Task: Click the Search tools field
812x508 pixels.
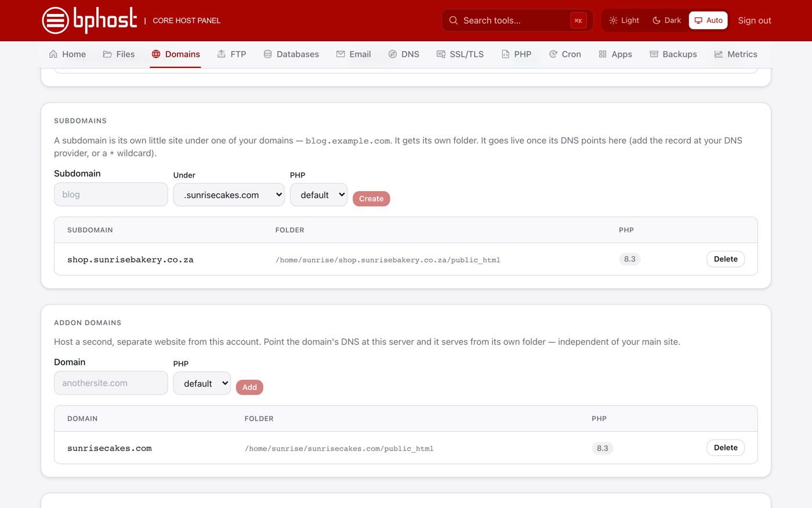Action: 517,20
